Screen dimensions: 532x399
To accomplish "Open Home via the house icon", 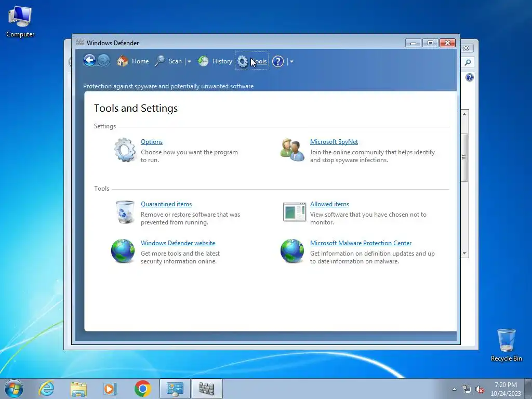I will pos(123,61).
